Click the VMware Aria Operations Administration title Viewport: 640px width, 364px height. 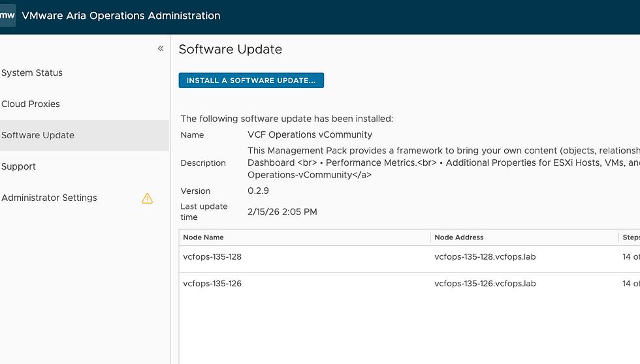(121, 16)
